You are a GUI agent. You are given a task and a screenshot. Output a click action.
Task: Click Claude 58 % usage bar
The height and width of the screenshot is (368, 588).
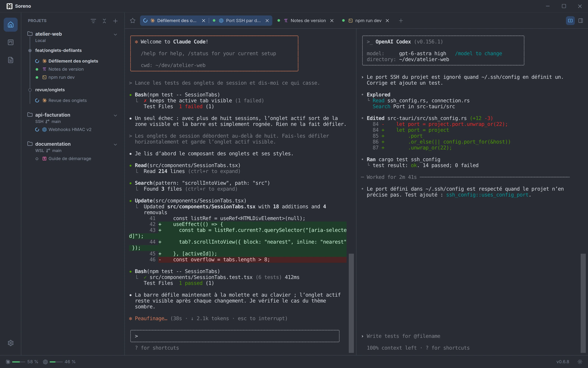(19, 362)
